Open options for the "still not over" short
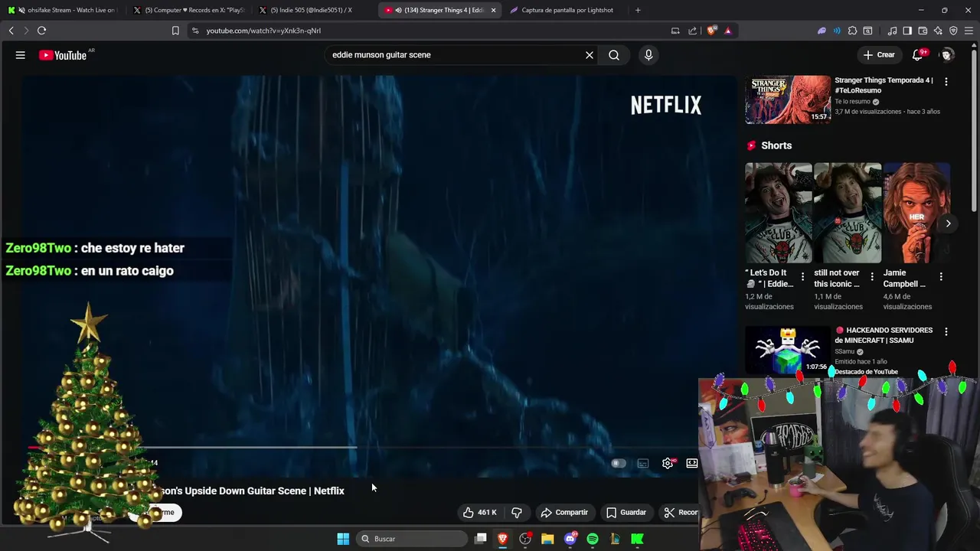Viewport: 980px width, 551px height. [x=871, y=277]
